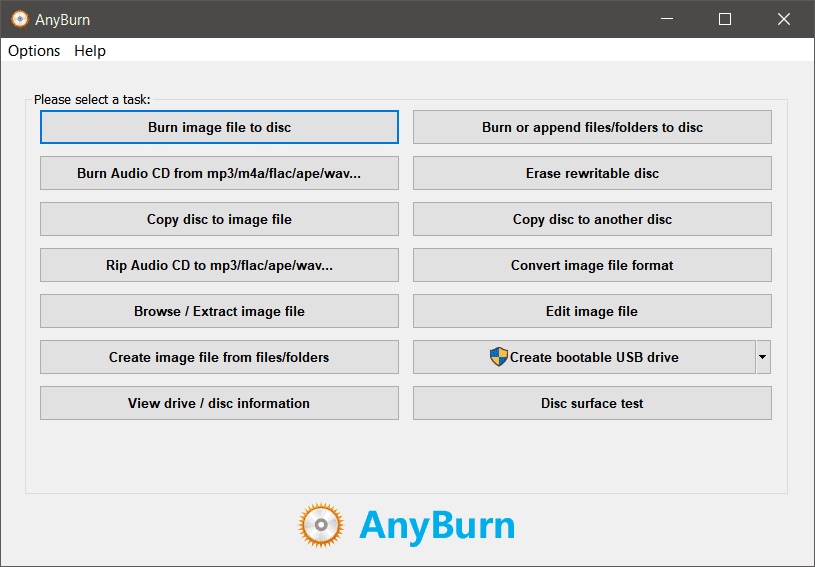Choose Copy disc to image file

pos(219,219)
